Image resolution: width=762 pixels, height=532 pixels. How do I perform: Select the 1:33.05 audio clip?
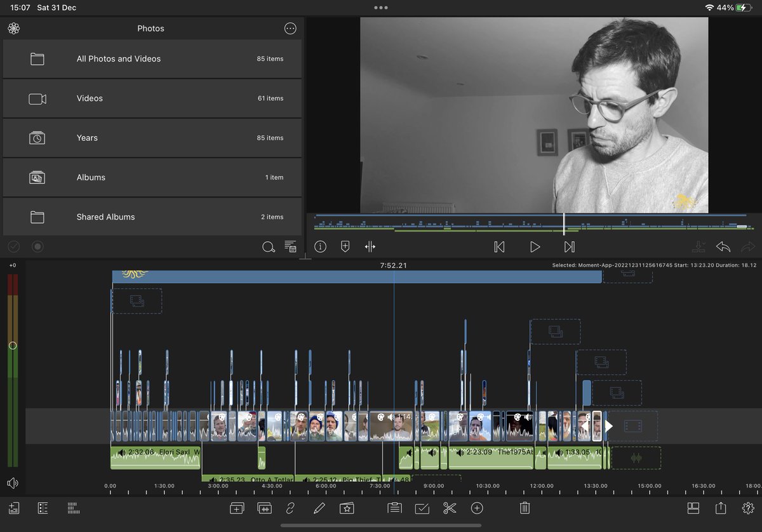pyautogui.click(x=574, y=458)
